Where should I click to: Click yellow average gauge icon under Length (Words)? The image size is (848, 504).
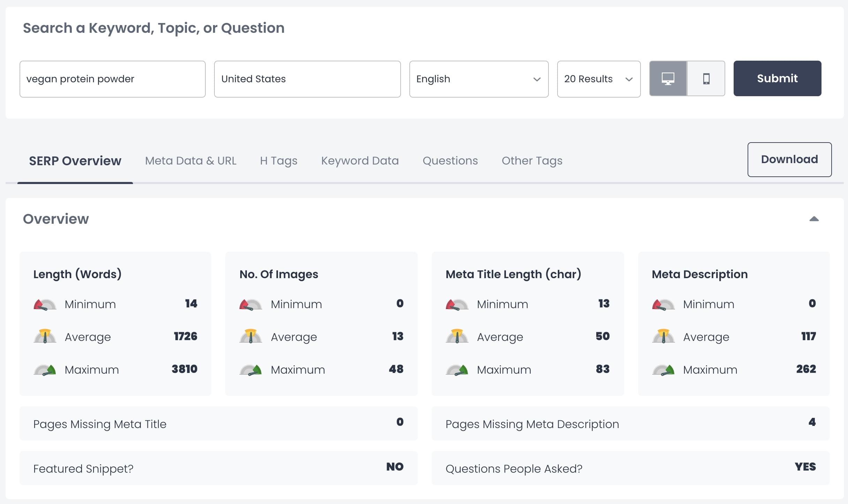[x=45, y=336]
